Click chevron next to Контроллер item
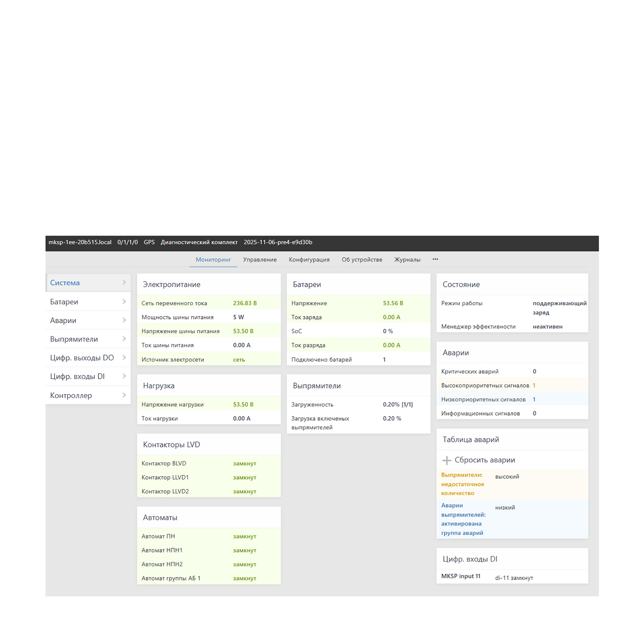Screen dimensions: 644x644 (x=124, y=395)
